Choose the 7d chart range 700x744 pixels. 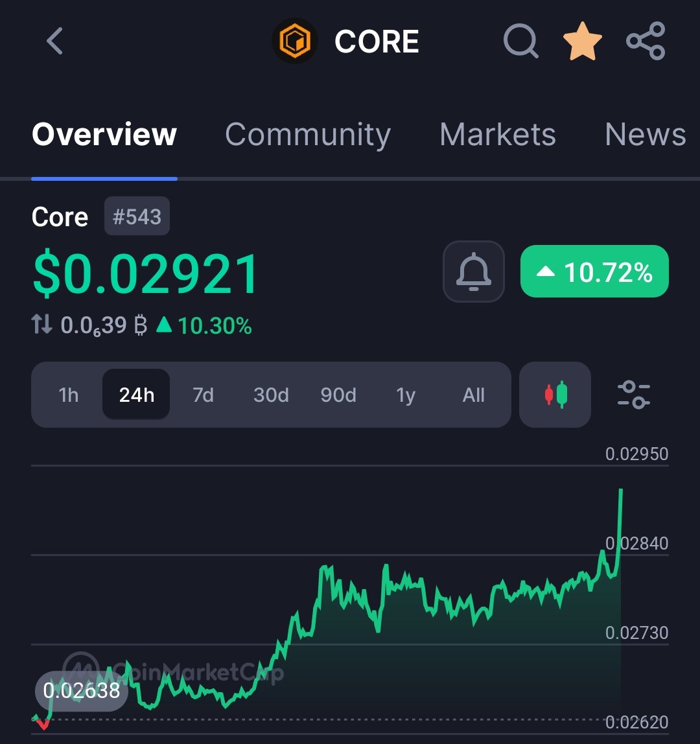pos(203,395)
